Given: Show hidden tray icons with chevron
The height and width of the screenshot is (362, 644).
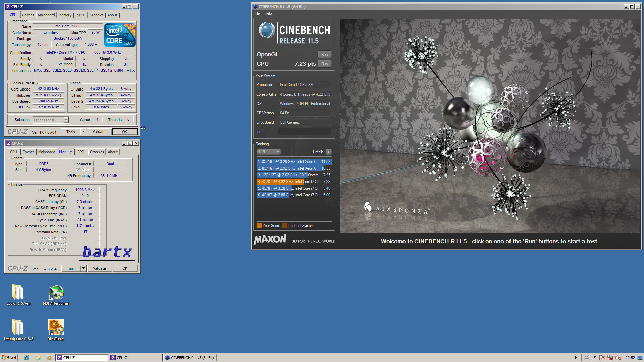Looking at the screenshot, I should pyautogui.click(x=595, y=357).
